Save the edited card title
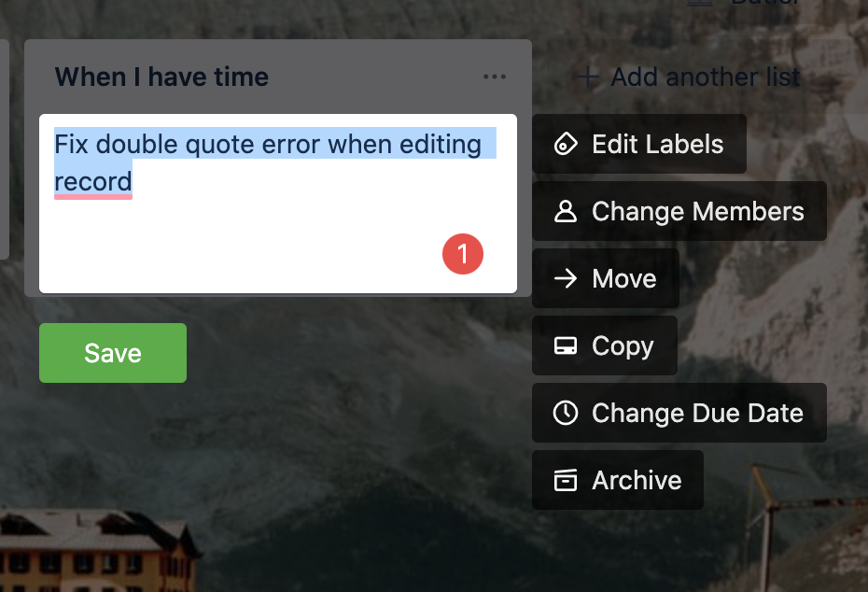 pyautogui.click(x=113, y=353)
